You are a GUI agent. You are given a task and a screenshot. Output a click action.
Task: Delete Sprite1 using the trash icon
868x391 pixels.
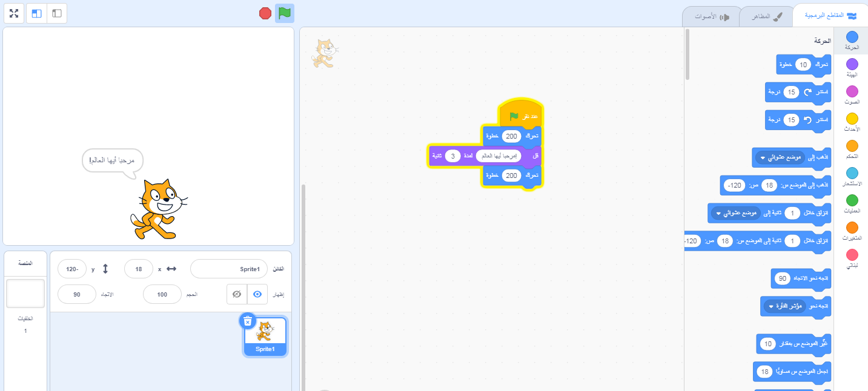(x=247, y=321)
